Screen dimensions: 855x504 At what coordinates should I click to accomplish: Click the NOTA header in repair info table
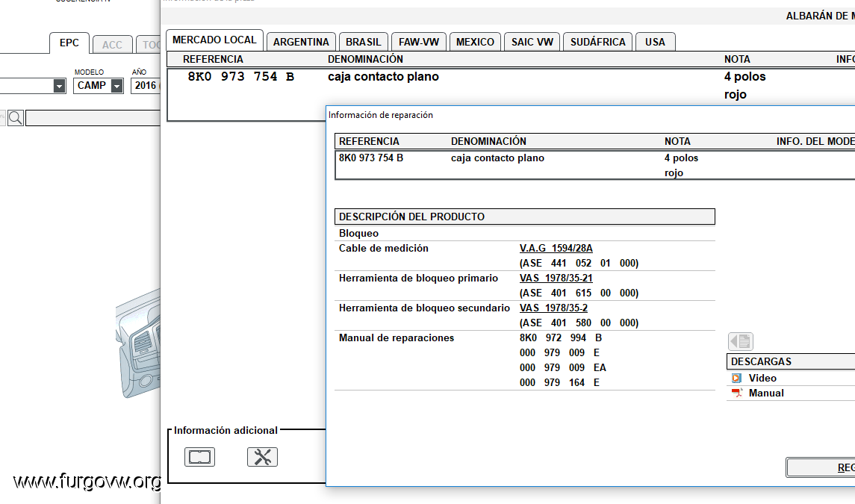point(677,141)
